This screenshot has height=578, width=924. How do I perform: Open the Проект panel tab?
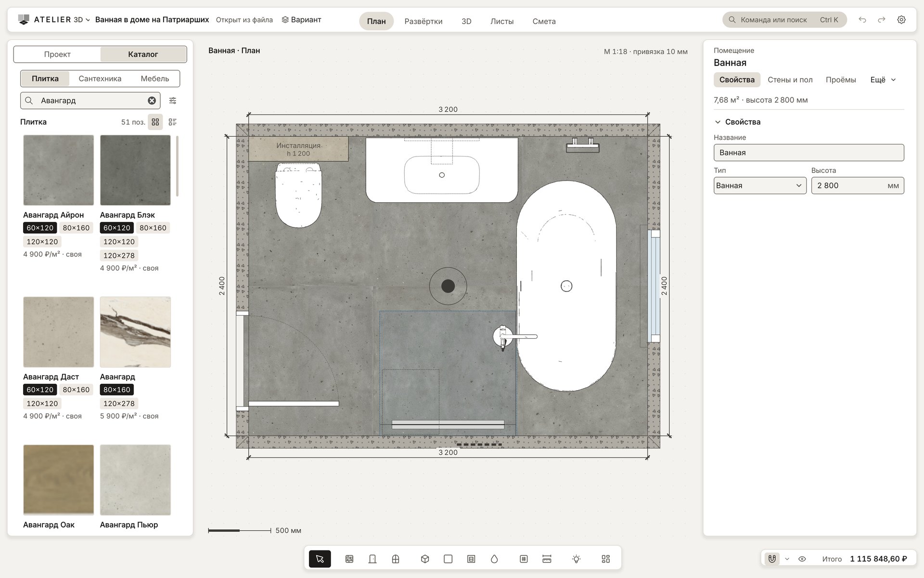(x=57, y=54)
